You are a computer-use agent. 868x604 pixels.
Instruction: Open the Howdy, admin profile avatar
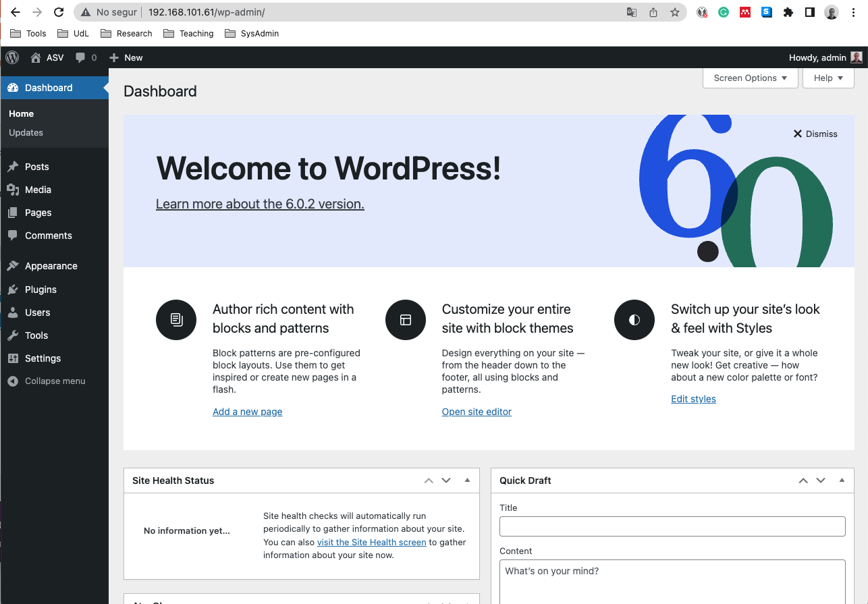point(857,57)
